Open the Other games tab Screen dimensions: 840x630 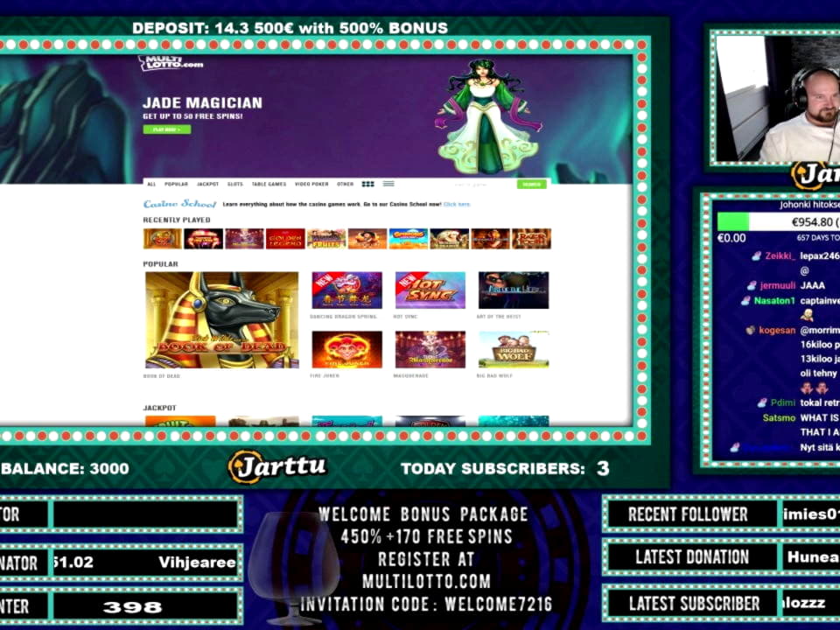click(345, 185)
